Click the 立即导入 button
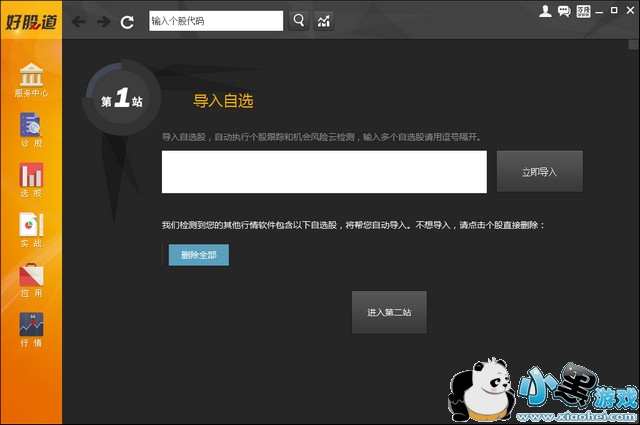640x425 pixels. coord(540,171)
